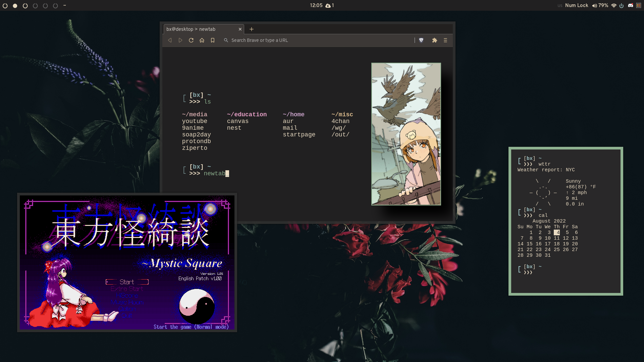Click the Num Lock indicator
644x362 pixels.
pos(577,5)
